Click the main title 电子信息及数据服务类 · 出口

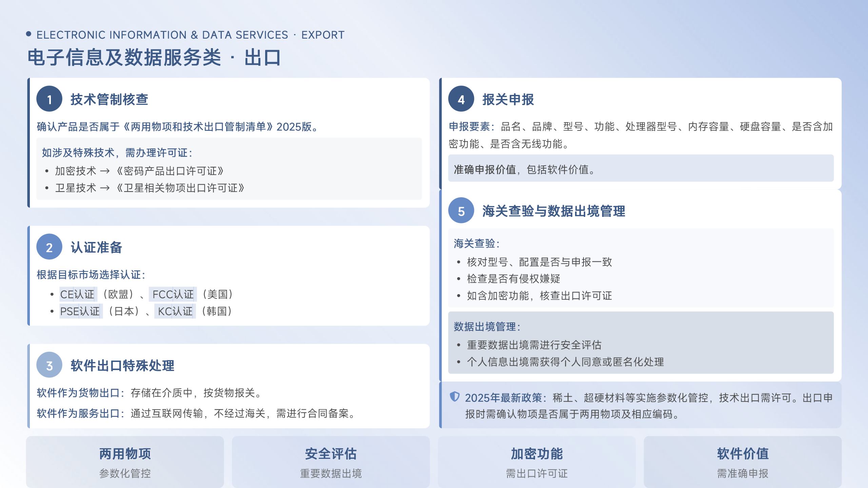point(154,57)
